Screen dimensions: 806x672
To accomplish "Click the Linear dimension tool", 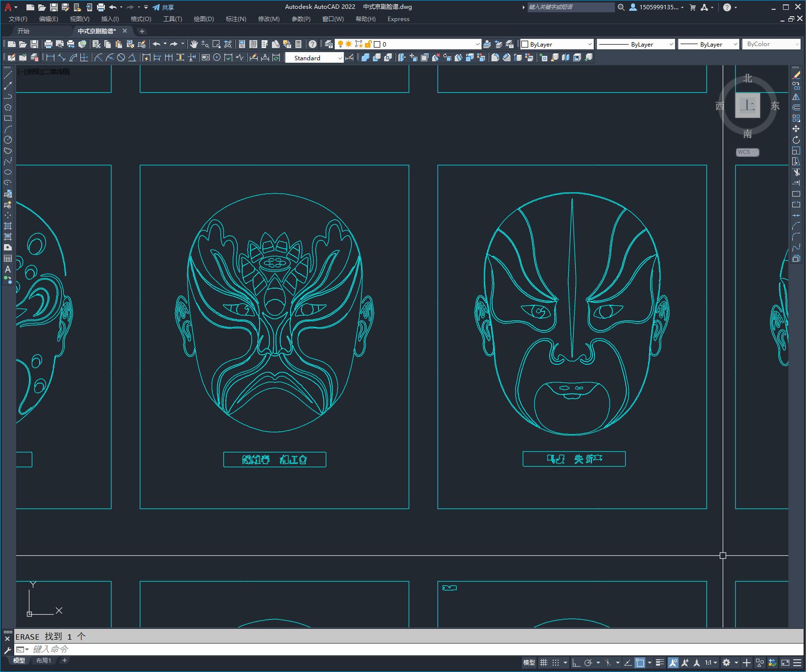I will (x=50, y=57).
